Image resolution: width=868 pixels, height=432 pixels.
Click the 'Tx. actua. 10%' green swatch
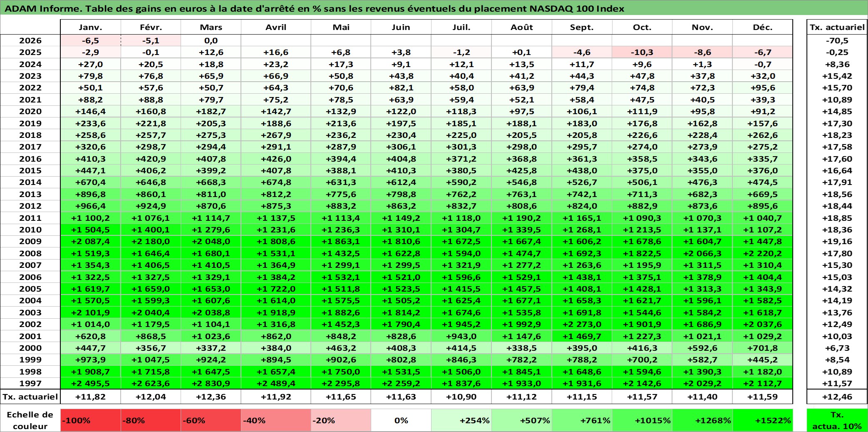(x=837, y=420)
